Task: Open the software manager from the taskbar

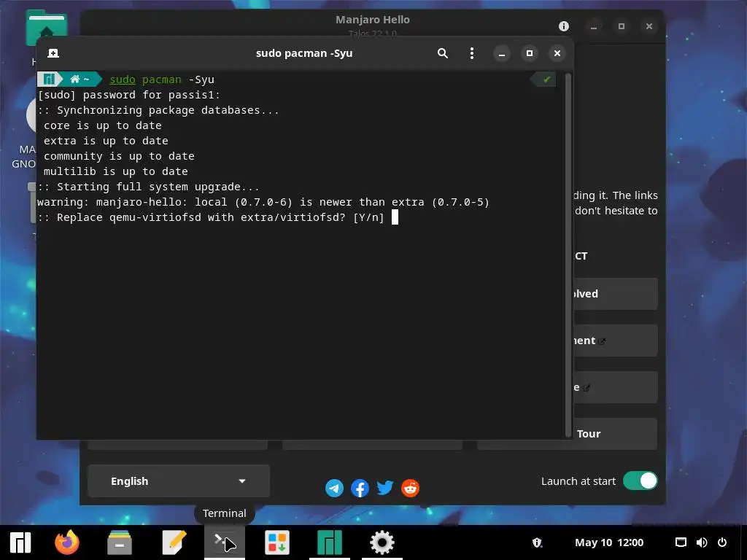Action: coord(277,542)
